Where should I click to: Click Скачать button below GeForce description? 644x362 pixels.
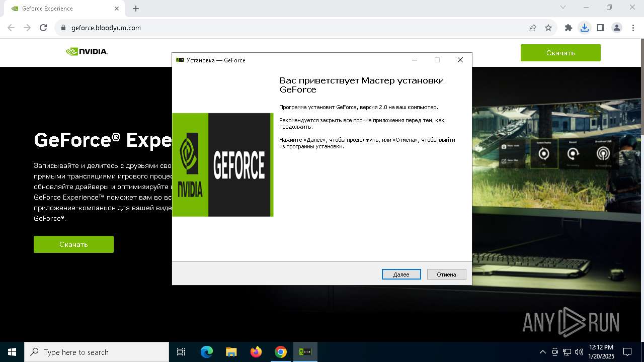(73, 244)
